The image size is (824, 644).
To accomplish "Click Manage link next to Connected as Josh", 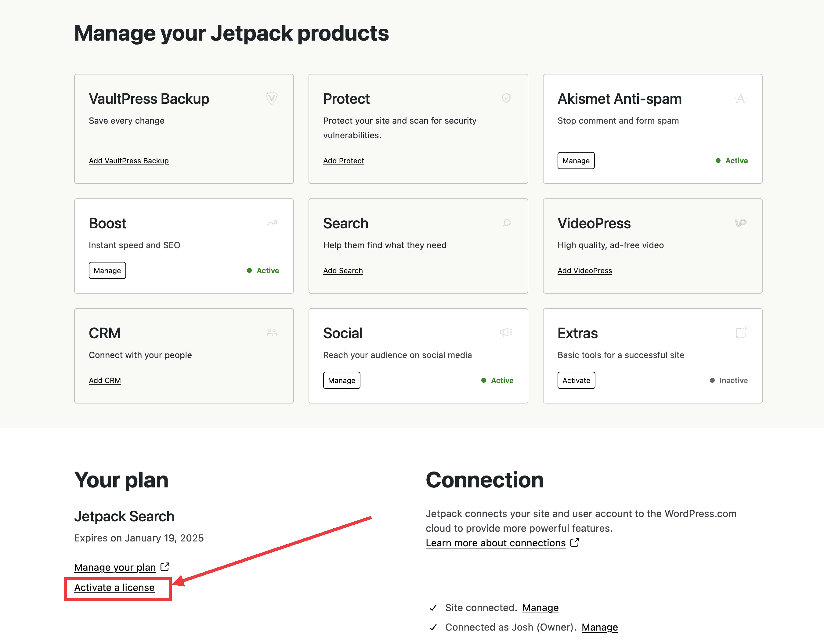I will click(599, 627).
